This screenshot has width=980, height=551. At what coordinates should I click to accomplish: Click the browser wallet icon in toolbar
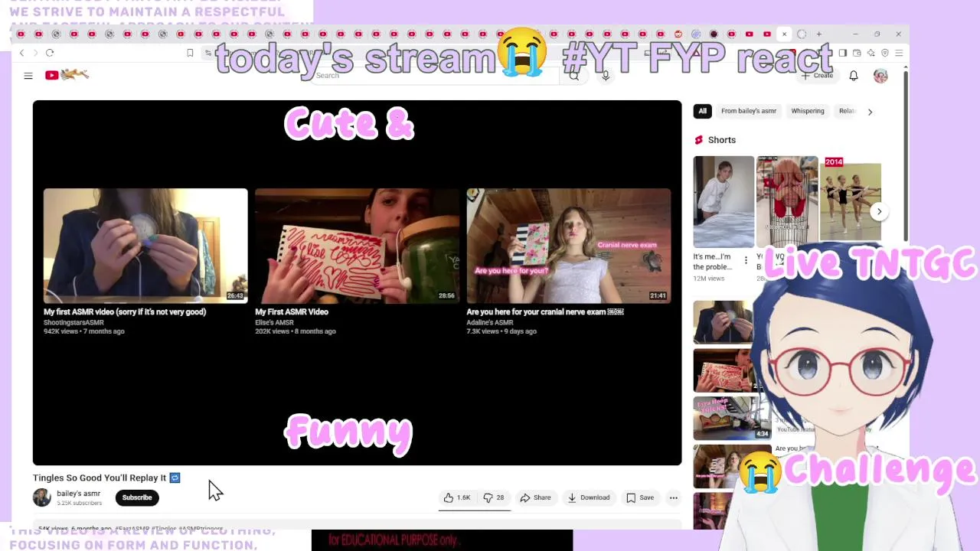857,53
